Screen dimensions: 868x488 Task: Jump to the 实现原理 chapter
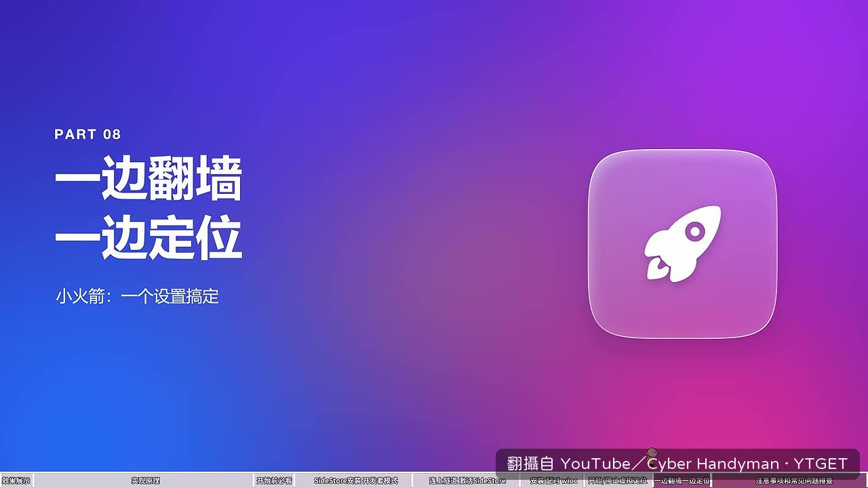145,481
